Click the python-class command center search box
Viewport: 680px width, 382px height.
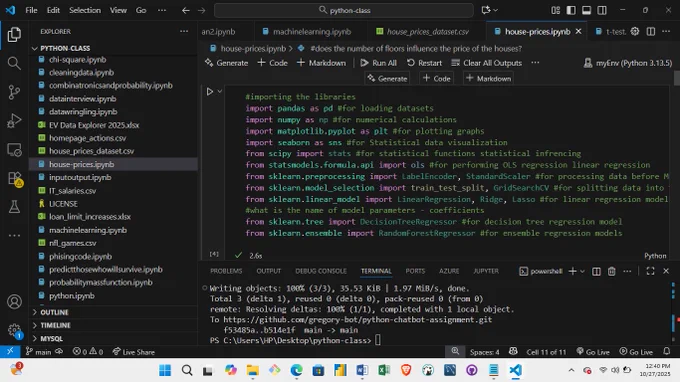[x=344, y=10]
